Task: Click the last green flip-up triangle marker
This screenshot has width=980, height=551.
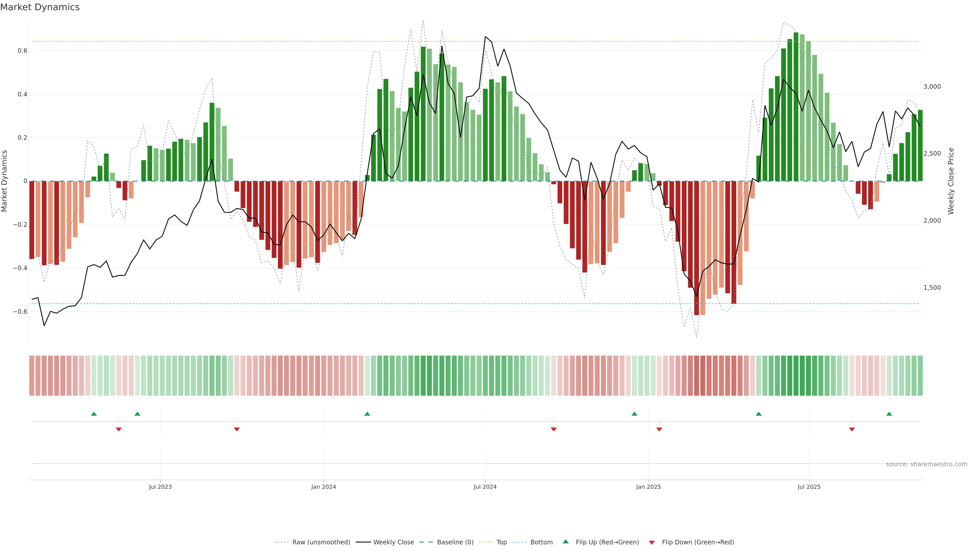Action: tap(889, 414)
